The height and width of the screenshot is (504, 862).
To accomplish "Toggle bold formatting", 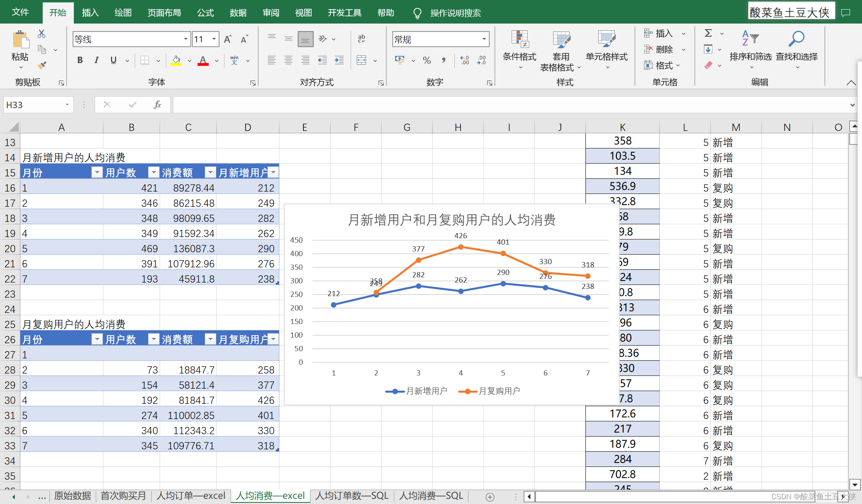I will (x=80, y=60).
